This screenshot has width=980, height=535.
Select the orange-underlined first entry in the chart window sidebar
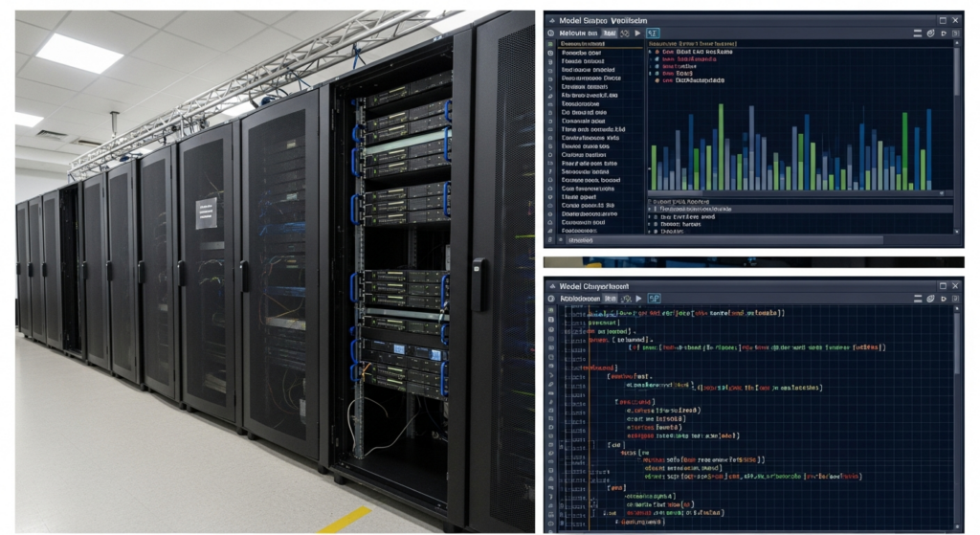pyautogui.click(x=583, y=44)
